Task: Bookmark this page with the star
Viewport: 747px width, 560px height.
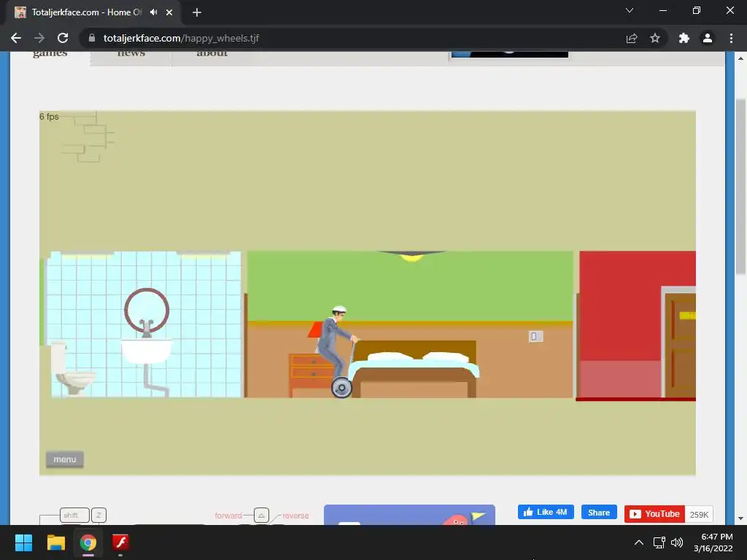Action: [x=655, y=38]
